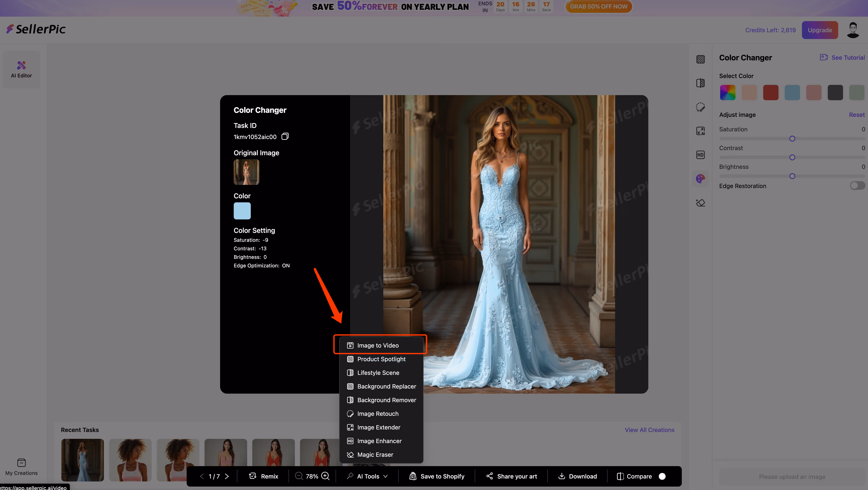Viewport: 868px width, 490px height.
Task: Open the Original Image thumbnail
Action: coord(246,172)
